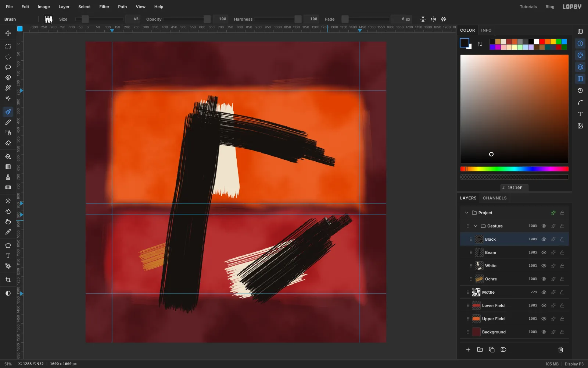Hide the Black layer
This screenshot has width=588, height=368.
pos(544,239)
